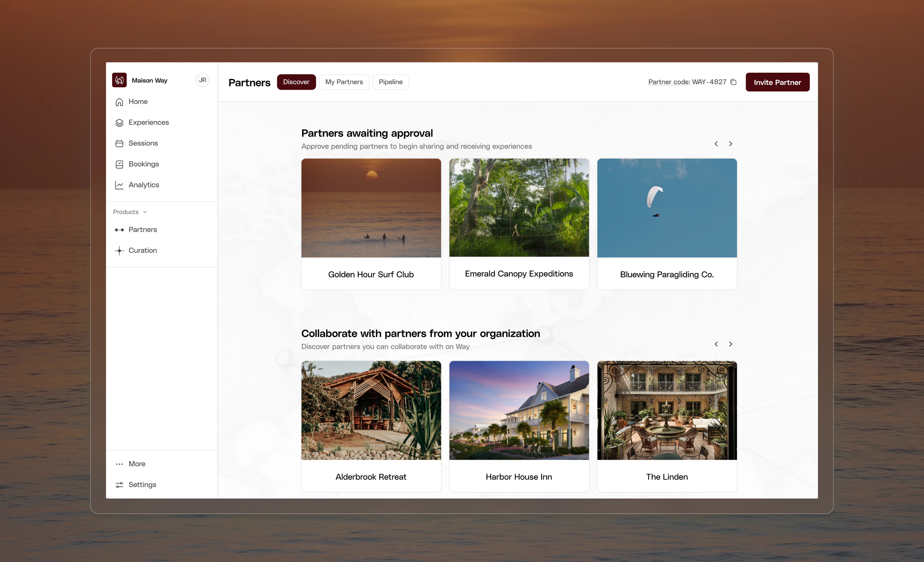Copy the partner code with the copy icon
This screenshot has height=562, width=924.
(x=733, y=82)
